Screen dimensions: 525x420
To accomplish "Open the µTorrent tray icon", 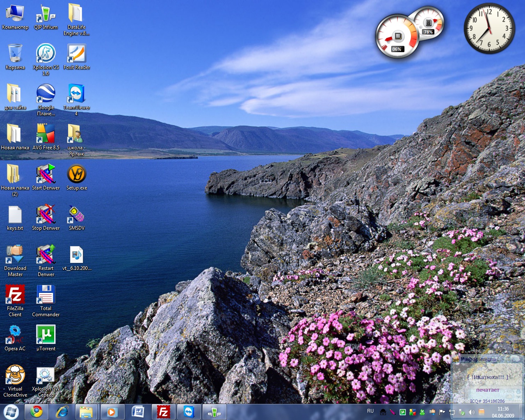I will (x=403, y=412).
